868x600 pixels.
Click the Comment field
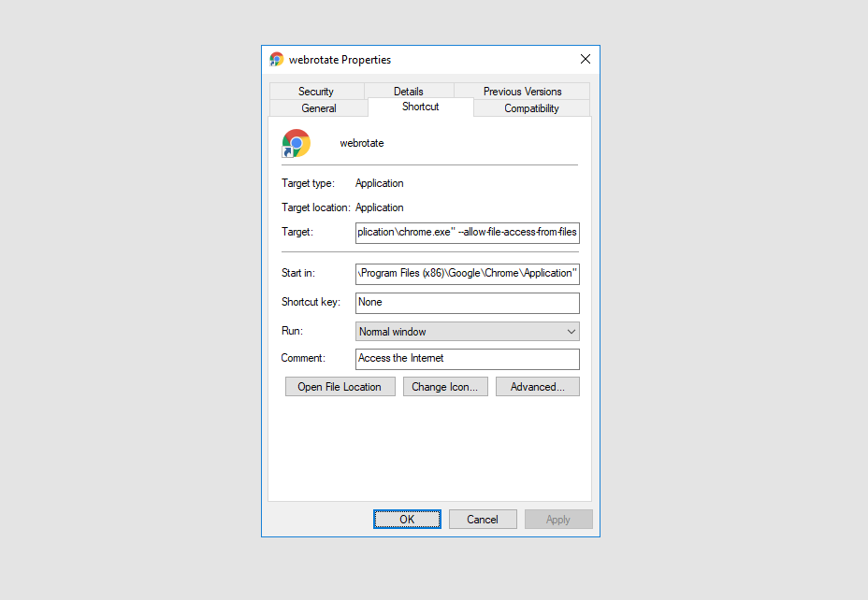[468, 359]
